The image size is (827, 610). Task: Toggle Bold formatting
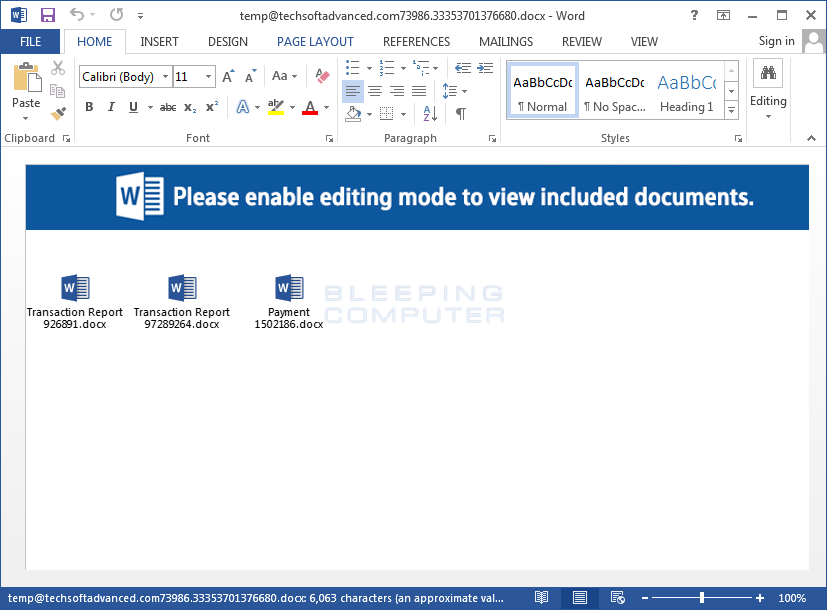click(x=89, y=107)
